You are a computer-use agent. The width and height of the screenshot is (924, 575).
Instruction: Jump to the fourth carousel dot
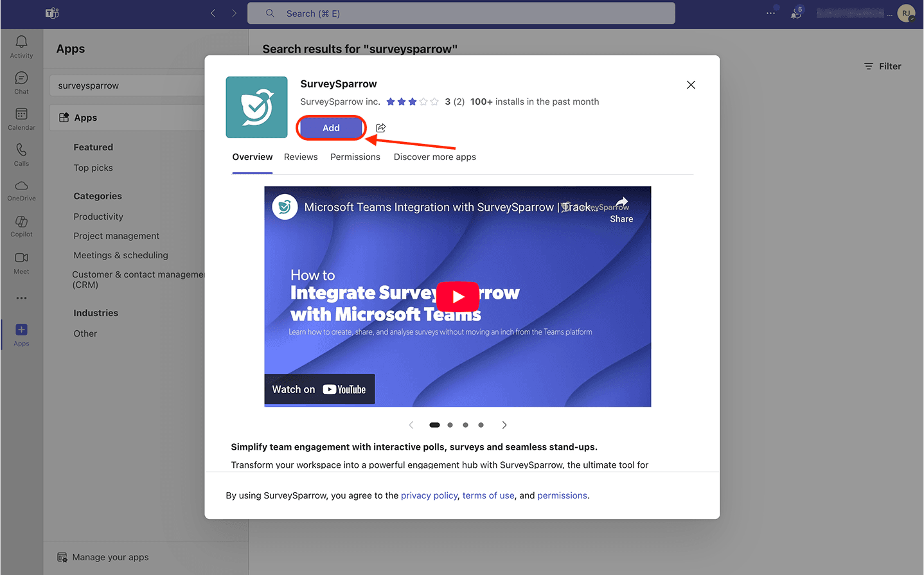tap(481, 425)
